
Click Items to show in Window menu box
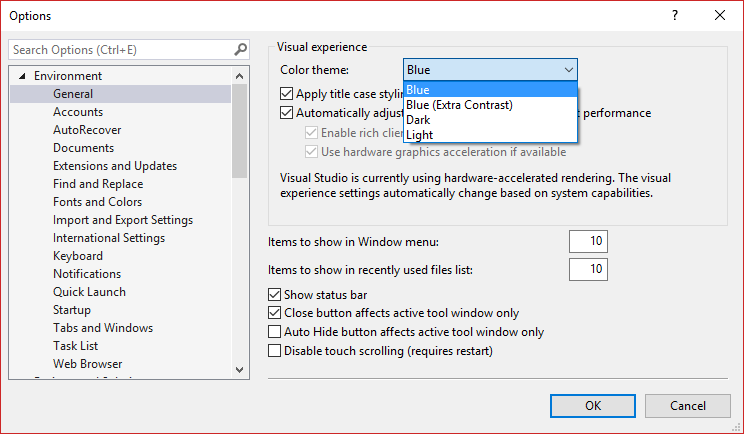tap(588, 241)
